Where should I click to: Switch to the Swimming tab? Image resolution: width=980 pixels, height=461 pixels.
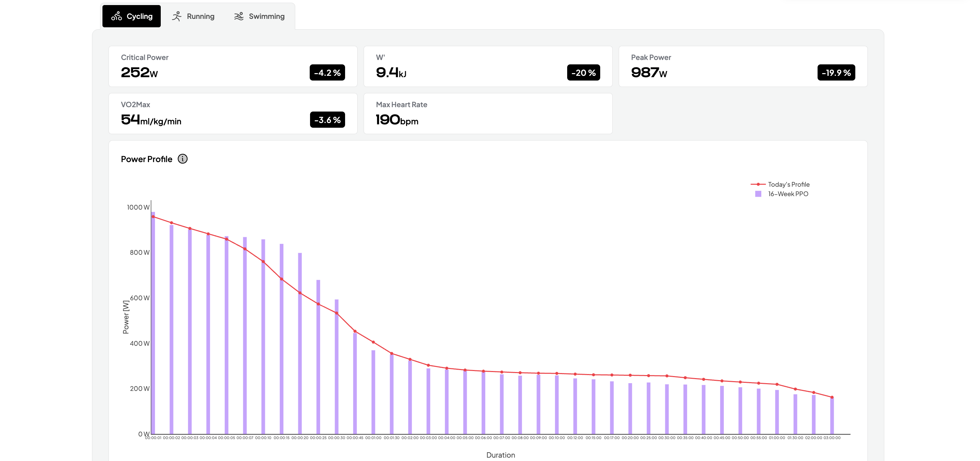click(x=259, y=17)
